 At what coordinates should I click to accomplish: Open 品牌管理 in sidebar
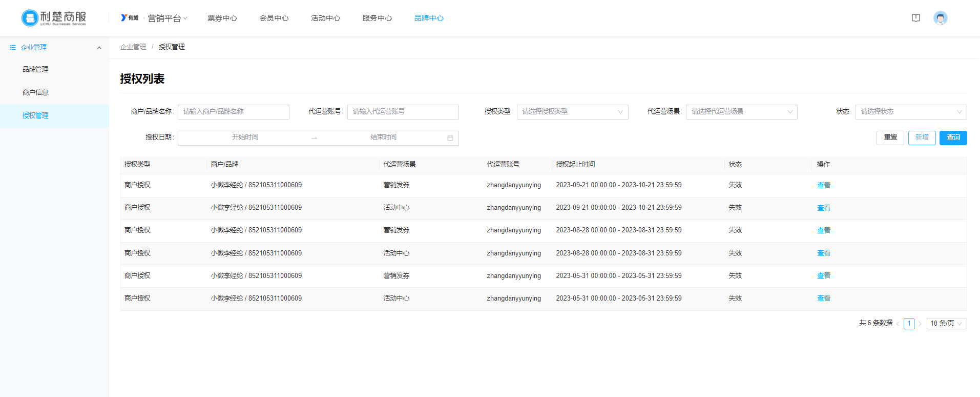(54, 70)
